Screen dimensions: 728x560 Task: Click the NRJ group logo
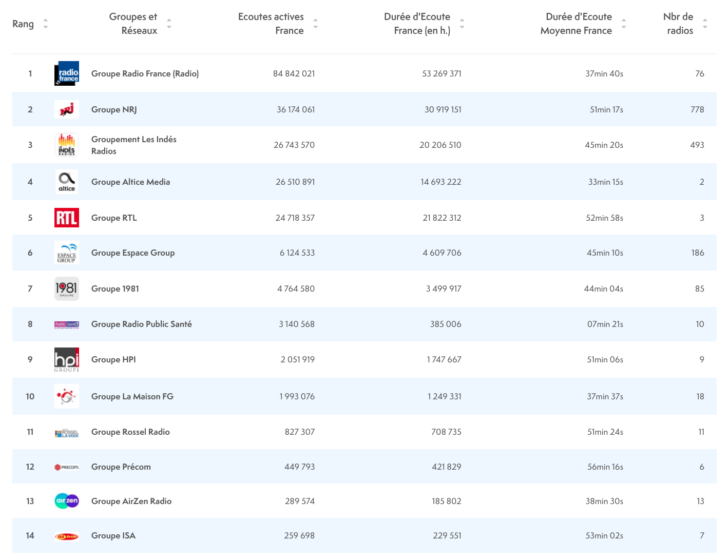click(x=67, y=109)
